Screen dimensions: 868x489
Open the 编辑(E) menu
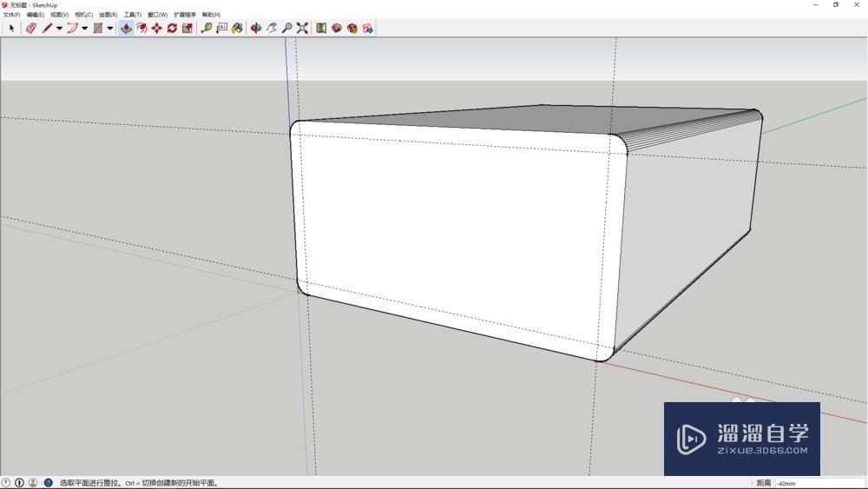tap(36, 15)
